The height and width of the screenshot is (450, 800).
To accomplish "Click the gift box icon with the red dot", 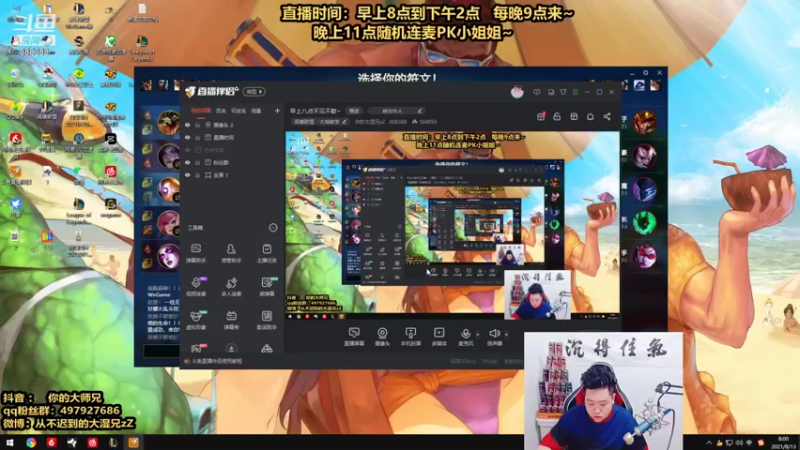I will 541,116.
